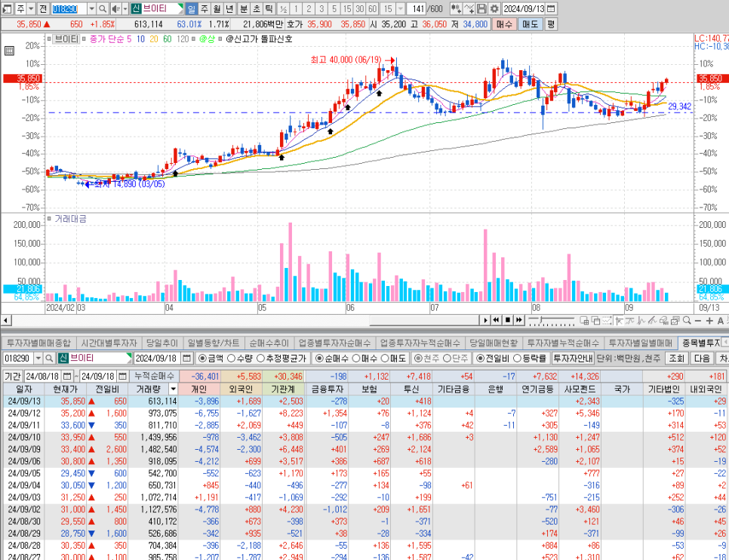
Task: Open 브이티 stock name box in lower panel
Action: 95,358
